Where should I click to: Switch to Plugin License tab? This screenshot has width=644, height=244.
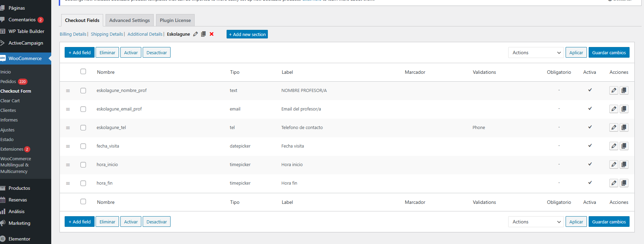pos(175,20)
